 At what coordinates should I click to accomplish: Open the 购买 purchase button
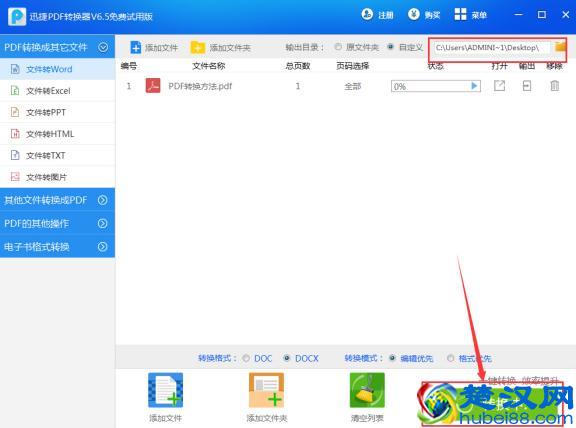(424, 15)
